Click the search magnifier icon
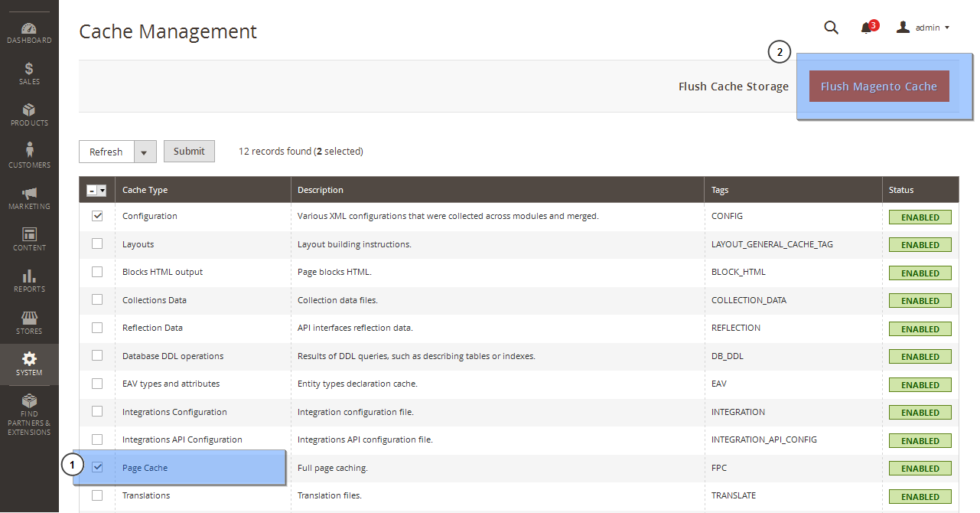 coord(831,28)
